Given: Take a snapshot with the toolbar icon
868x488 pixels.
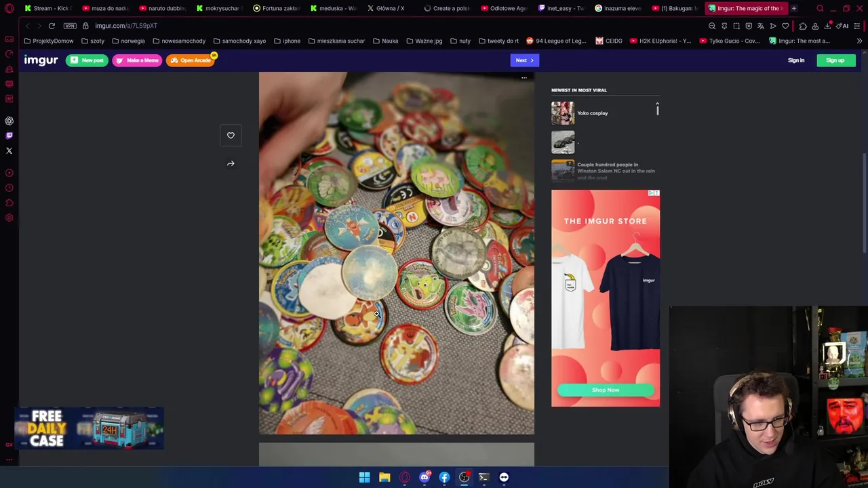Looking at the screenshot, I should click(736, 26).
